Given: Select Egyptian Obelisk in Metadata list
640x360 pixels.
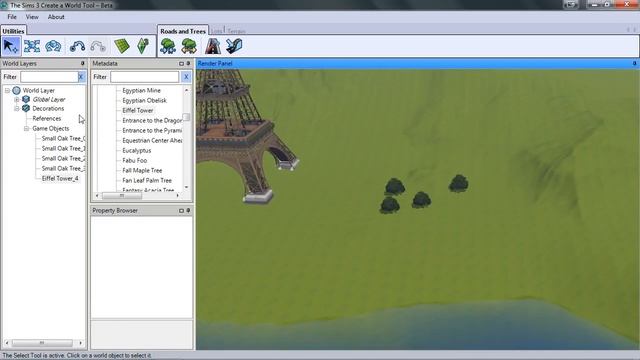Looking at the screenshot, I should tap(144, 100).
